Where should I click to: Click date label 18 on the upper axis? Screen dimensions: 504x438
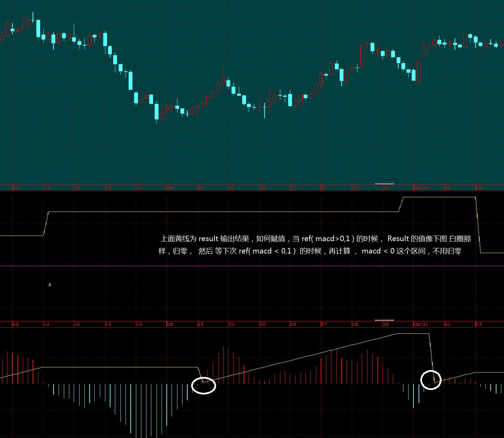click(x=108, y=188)
